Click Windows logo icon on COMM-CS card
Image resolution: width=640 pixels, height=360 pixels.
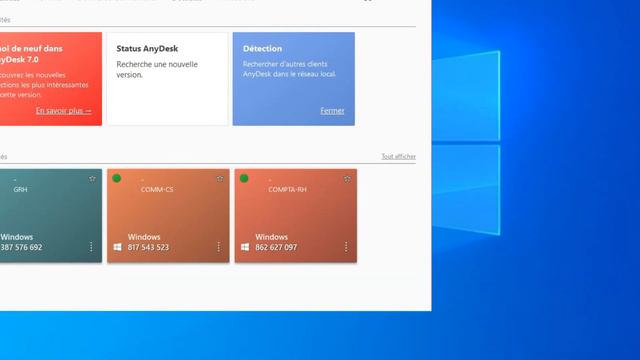pyautogui.click(x=118, y=247)
